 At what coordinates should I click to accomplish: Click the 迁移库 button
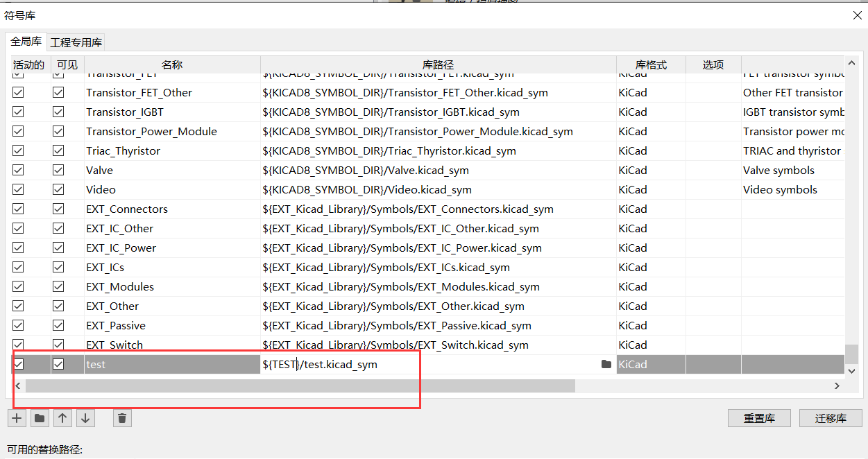pyautogui.click(x=831, y=418)
